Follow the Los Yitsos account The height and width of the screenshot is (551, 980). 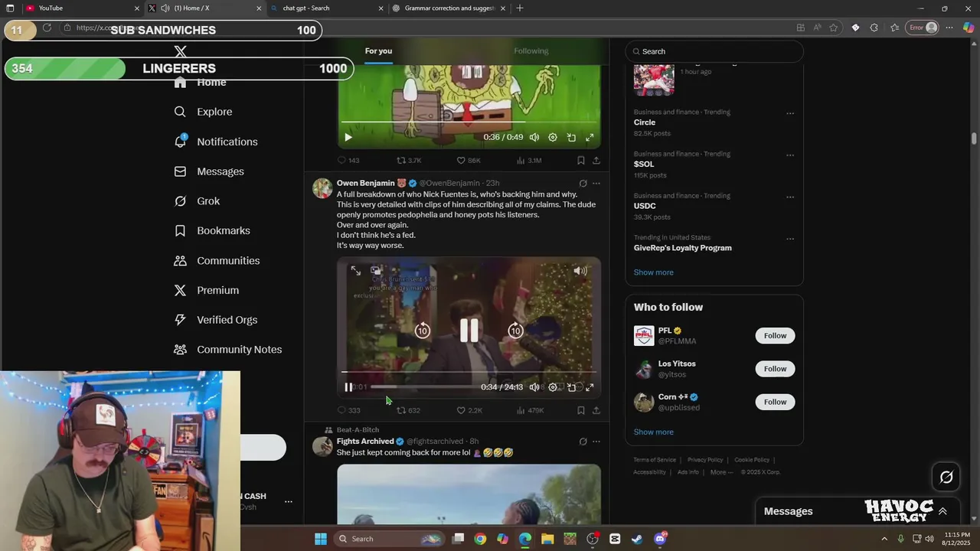pyautogui.click(x=775, y=369)
